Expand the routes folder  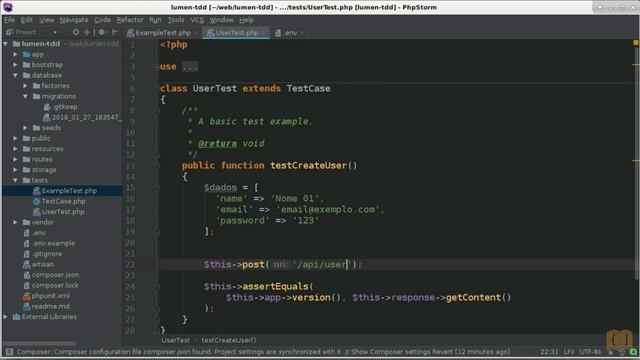coord(16,159)
